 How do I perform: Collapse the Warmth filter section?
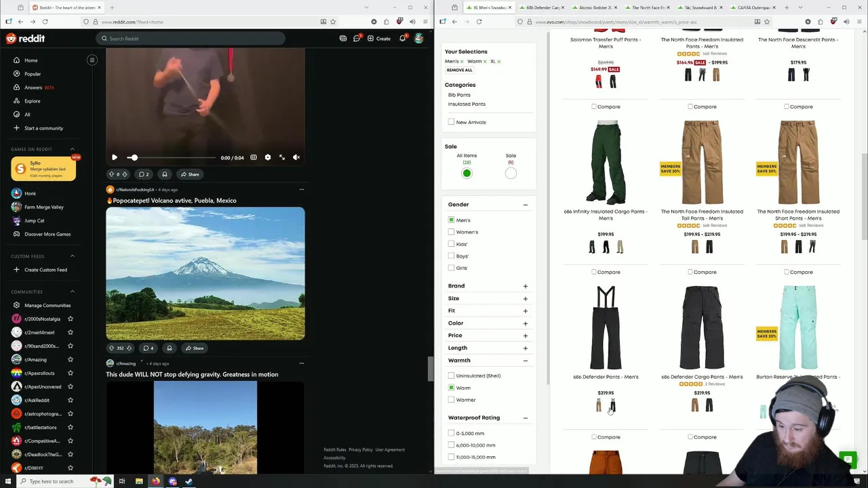click(525, 361)
